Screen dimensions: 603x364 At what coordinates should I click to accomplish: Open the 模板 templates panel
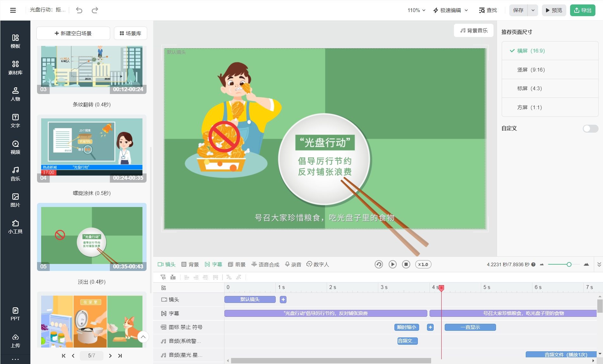[15, 41]
